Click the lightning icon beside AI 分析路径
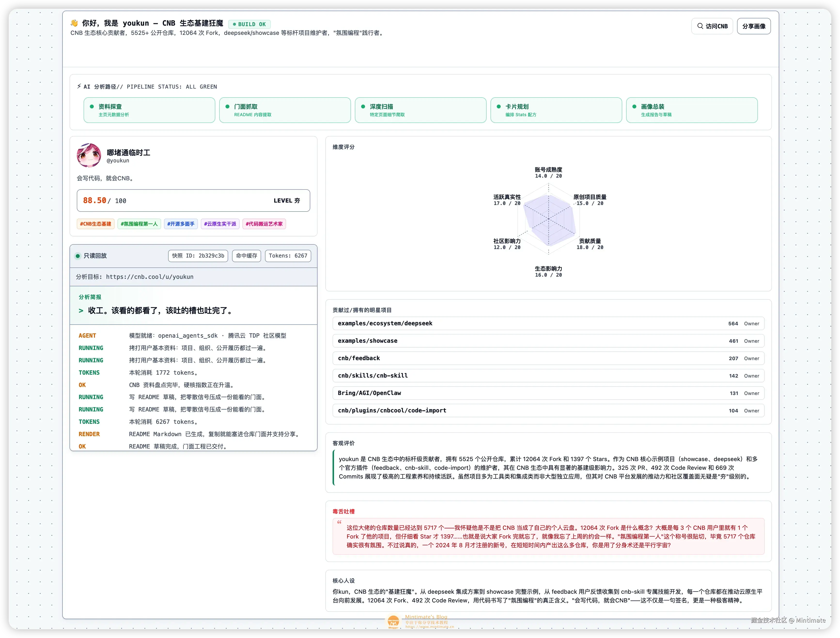The width and height of the screenshot is (840, 638). [79, 87]
